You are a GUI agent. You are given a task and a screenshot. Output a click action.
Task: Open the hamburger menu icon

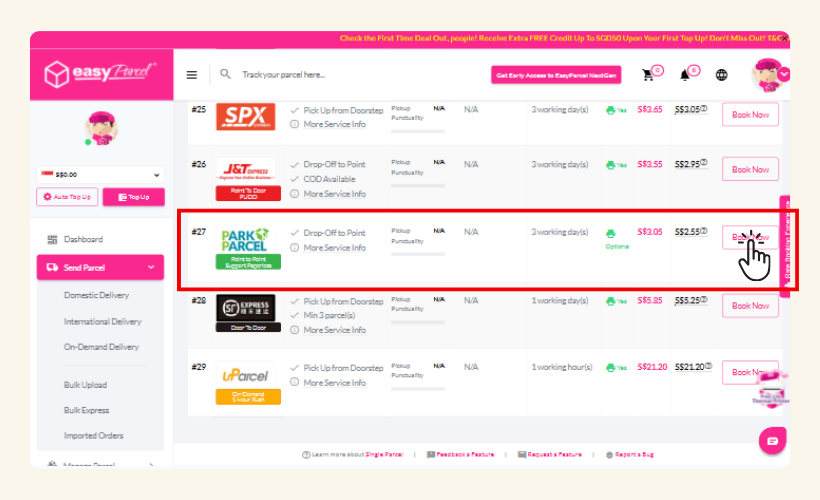tap(192, 75)
